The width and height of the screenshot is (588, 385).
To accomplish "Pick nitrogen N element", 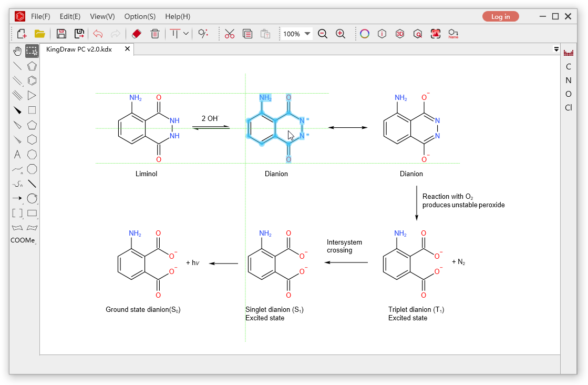I will 569,80.
